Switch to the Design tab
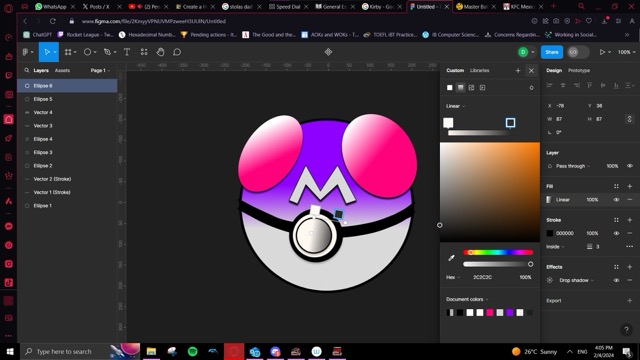The width and height of the screenshot is (640, 360). click(554, 70)
